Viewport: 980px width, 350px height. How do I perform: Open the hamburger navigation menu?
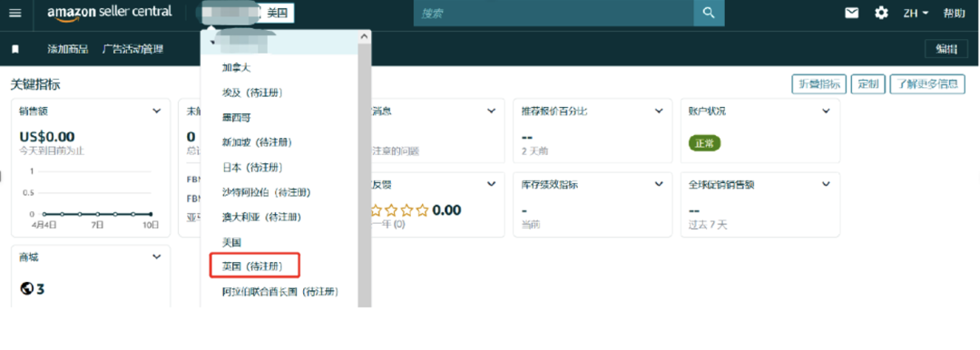[15, 13]
